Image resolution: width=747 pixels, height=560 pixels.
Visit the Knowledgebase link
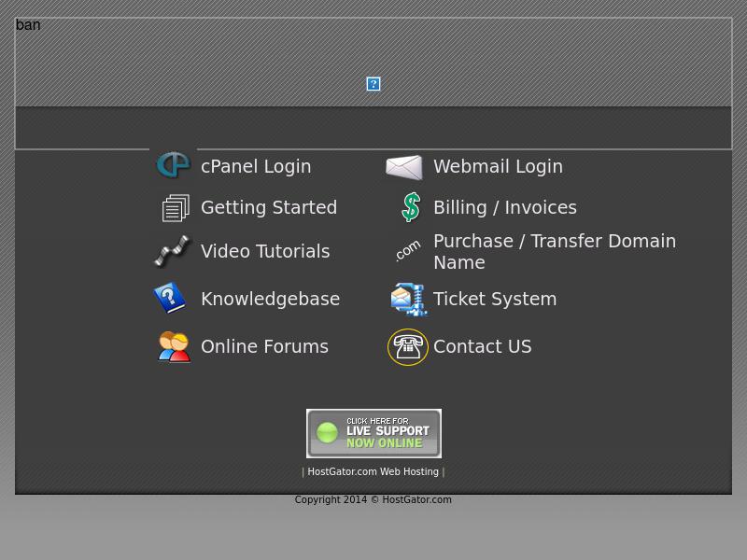click(271, 299)
